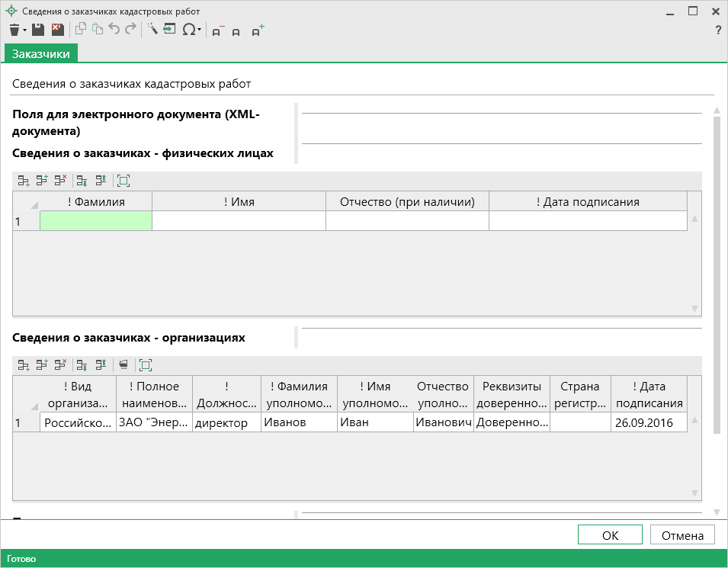728x568 pixels.
Task: Open the trash bin dropdown arrow
Action: 24,30
